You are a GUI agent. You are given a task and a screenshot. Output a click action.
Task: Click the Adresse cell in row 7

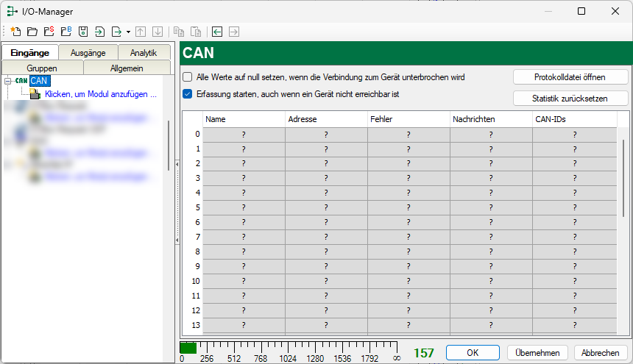click(326, 237)
